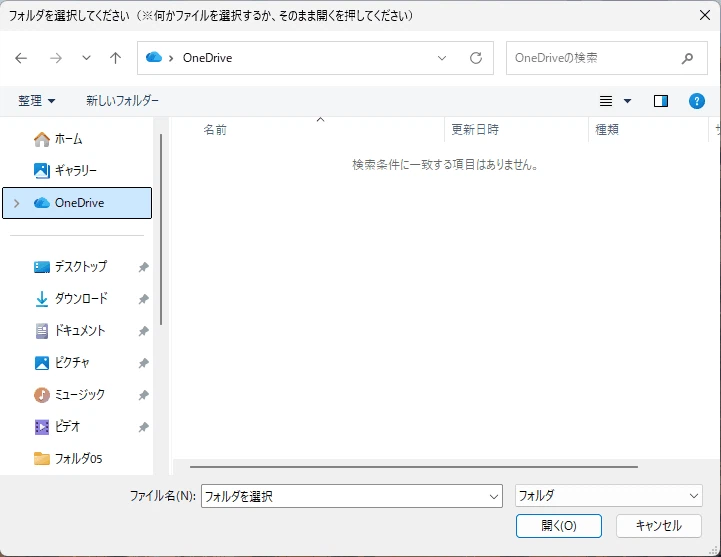Open フォルダ05 in navigation pane
The image size is (721, 557).
point(68,459)
